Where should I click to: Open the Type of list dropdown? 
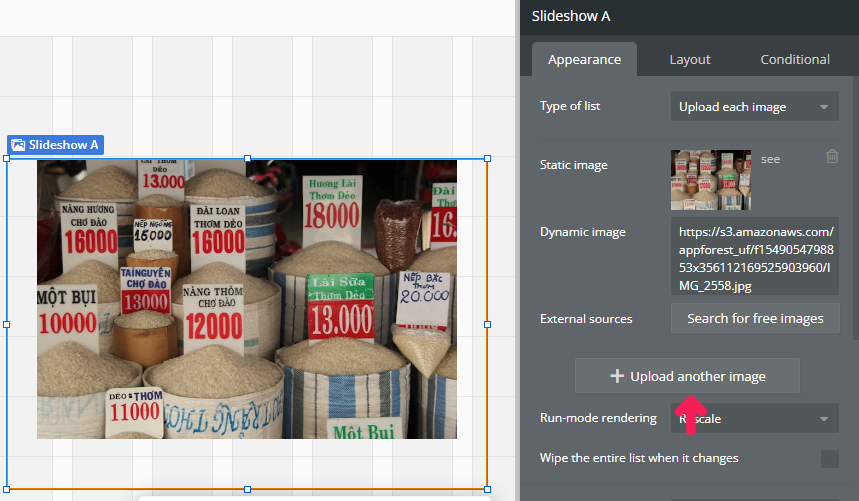coord(754,106)
